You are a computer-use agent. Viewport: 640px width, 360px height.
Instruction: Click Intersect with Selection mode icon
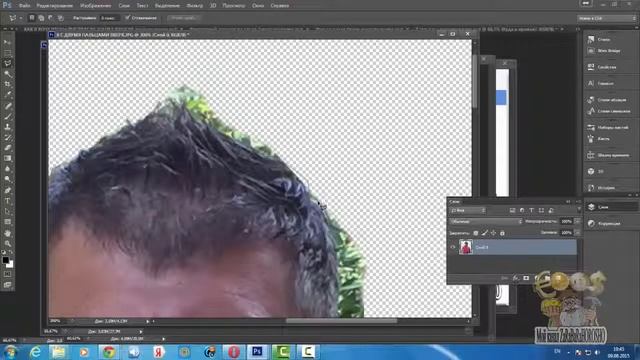point(60,18)
